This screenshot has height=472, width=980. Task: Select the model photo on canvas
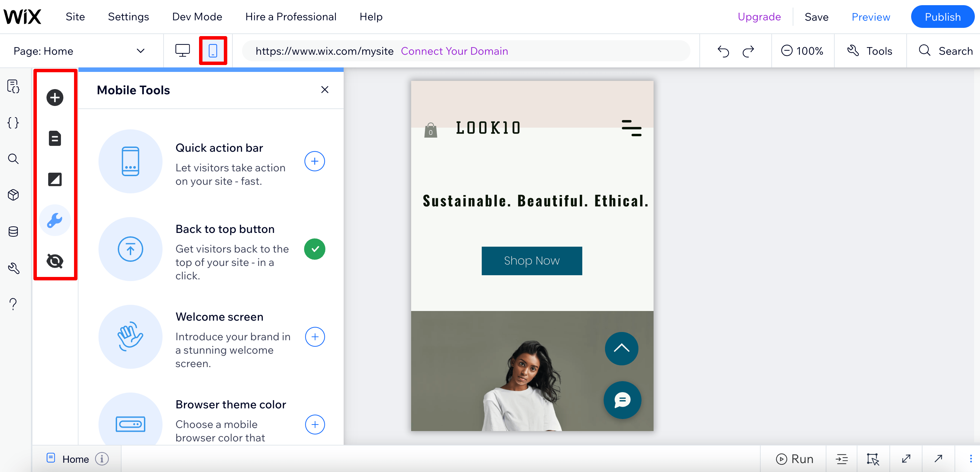tap(532, 371)
